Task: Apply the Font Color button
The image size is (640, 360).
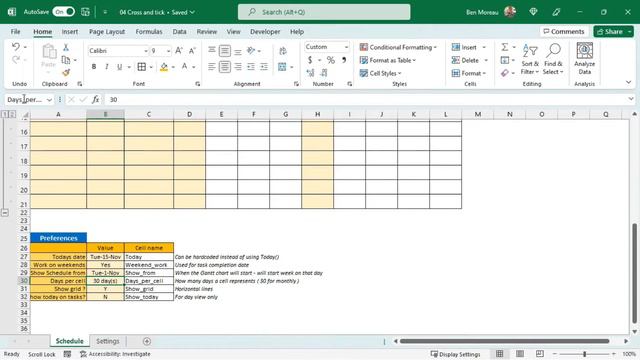Action: point(184,67)
